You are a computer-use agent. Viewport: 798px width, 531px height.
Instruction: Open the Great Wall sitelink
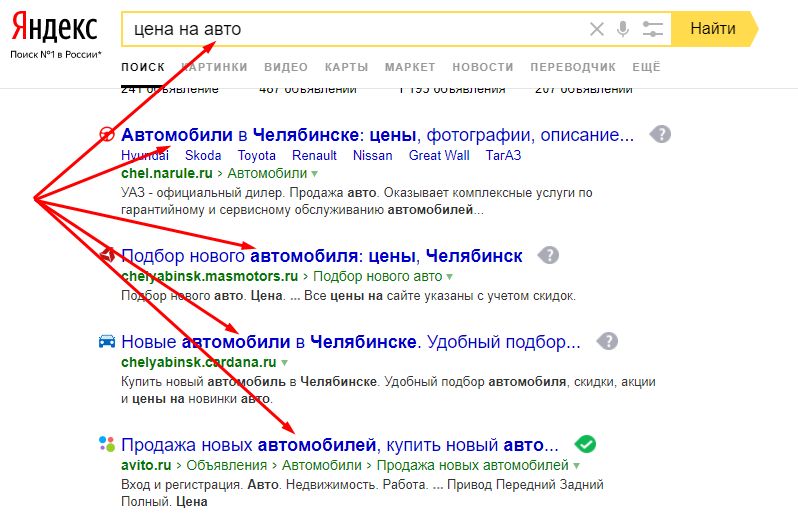click(439, 155)
